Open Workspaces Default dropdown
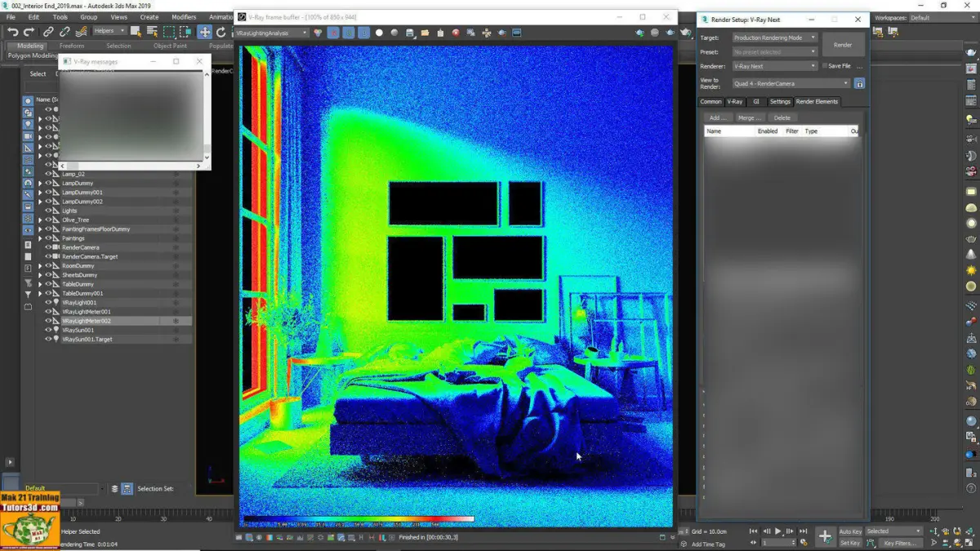980x551 pixels. tap(942, 17)
